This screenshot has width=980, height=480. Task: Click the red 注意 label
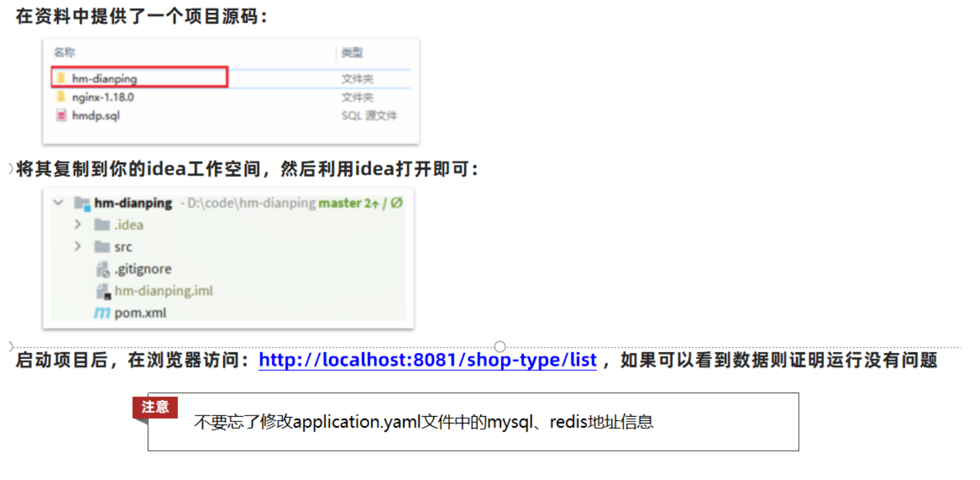pos(155,407)
